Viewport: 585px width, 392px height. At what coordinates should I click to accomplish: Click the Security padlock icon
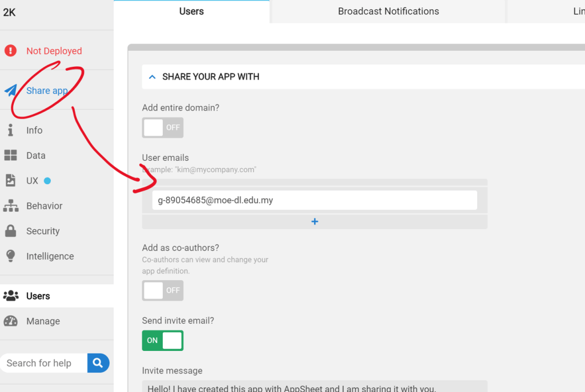pyautogui.click(x=10, y=231)
